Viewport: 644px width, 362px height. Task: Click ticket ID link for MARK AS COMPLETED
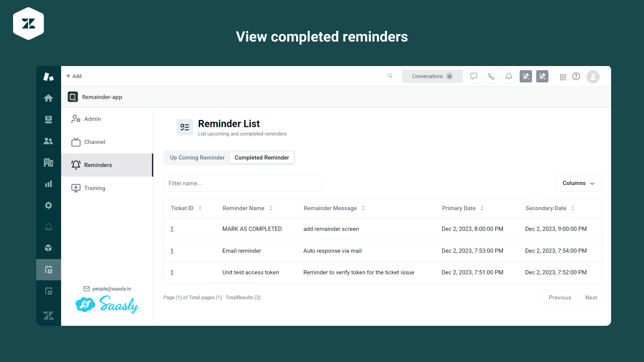tap(172, 229)
